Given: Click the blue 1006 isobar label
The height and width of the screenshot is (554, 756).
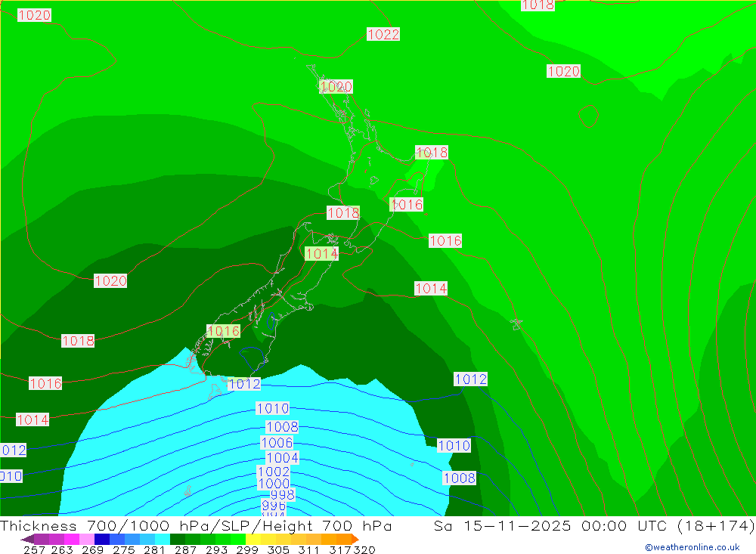Looking at the screenshot, I should (x=277, y=443).
